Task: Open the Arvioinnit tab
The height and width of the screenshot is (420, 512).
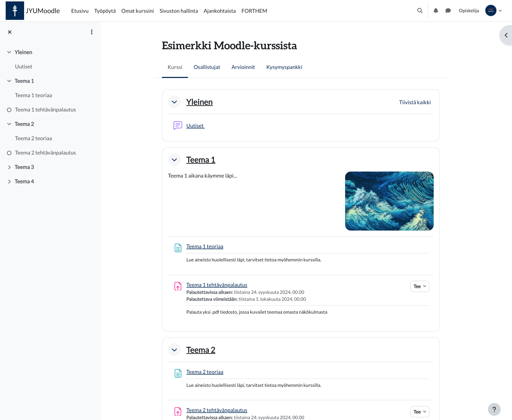Action: pos(243,67)
